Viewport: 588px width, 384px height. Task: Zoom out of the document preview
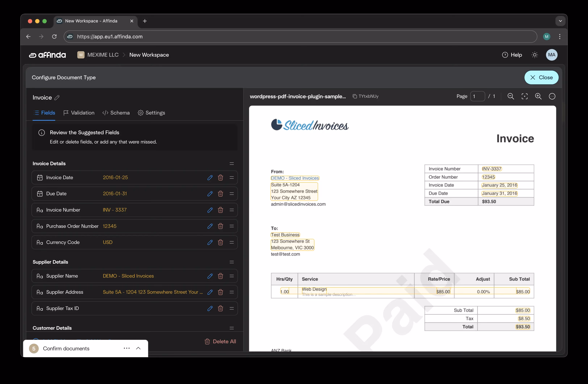pyautogui.click(x=511, y=96)
